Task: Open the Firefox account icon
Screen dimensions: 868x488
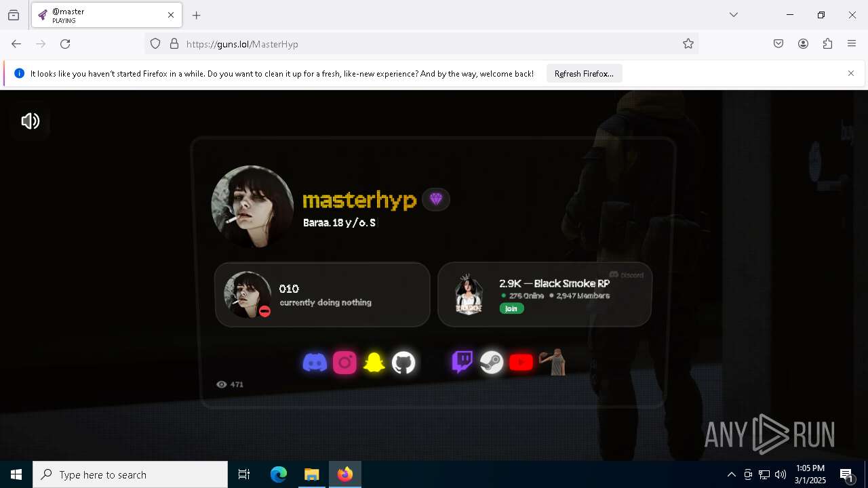Action: point(803,44)
